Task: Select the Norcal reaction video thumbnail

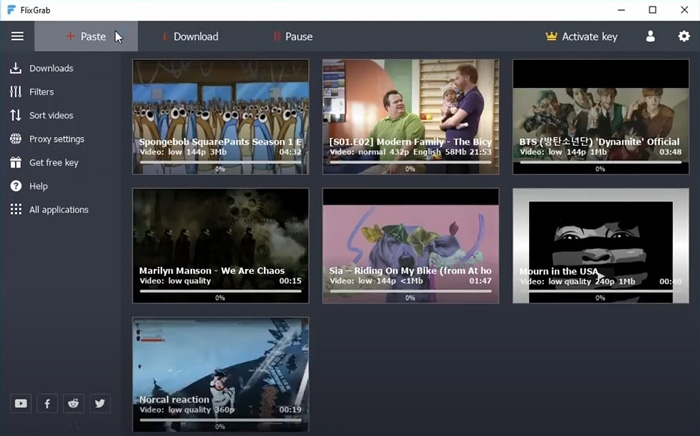Action: click(221, 374)
